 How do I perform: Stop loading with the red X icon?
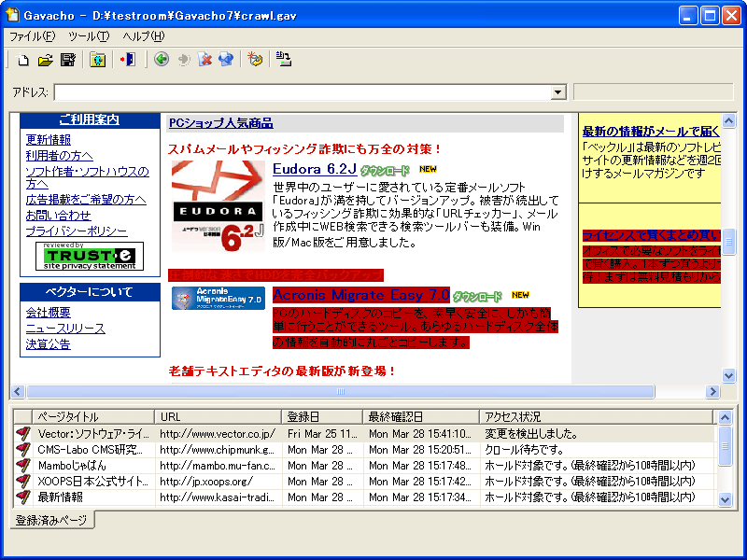[205, 60]
